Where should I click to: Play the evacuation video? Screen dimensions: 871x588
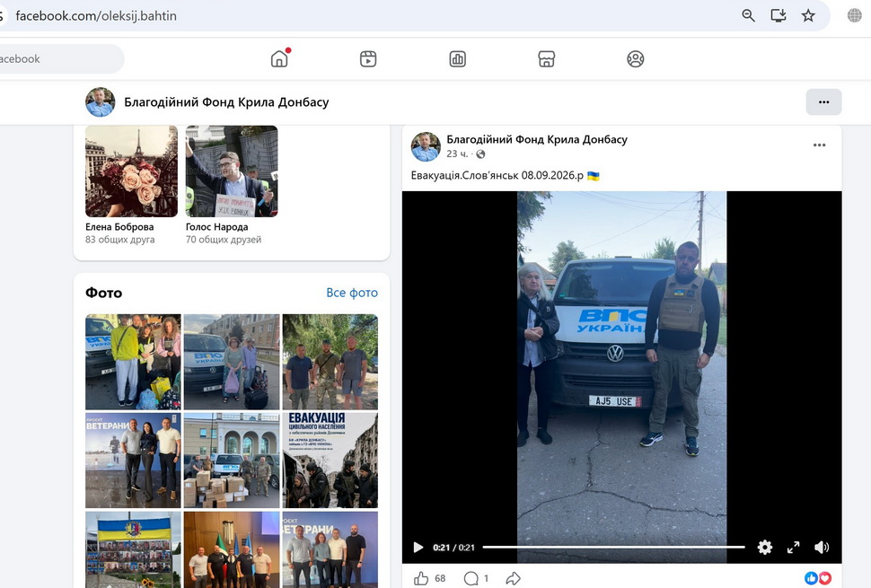click(418, 548)
